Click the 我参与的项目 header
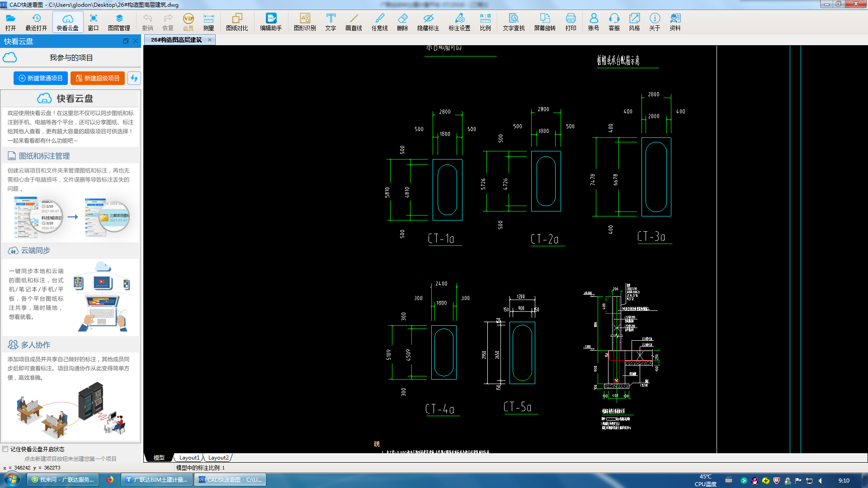Screen dimensions: 868x488 click(71, 58)
